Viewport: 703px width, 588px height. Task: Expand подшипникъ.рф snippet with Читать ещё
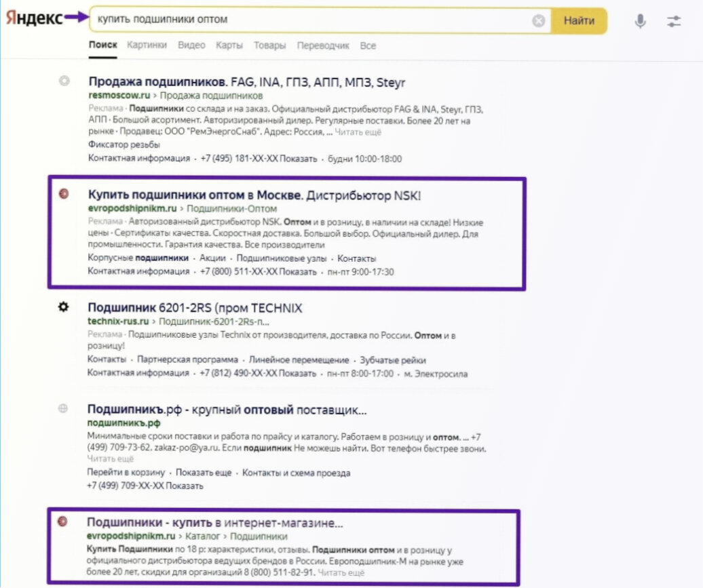tap(111, 458)
